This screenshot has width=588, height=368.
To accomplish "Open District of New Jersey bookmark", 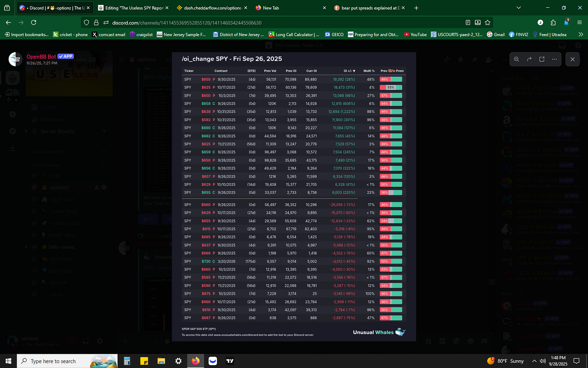I will coord(238,34).
